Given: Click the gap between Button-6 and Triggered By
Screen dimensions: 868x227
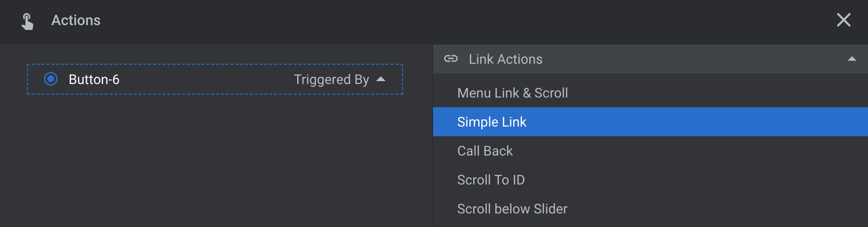Looking at the screenshot, I should click(206, 79).
